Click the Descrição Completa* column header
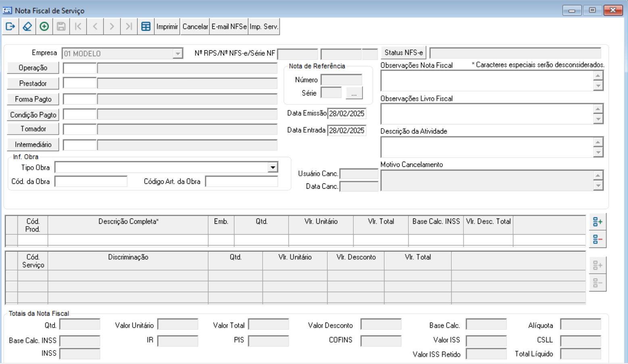 pyautogui.click(x=128, y=225)
